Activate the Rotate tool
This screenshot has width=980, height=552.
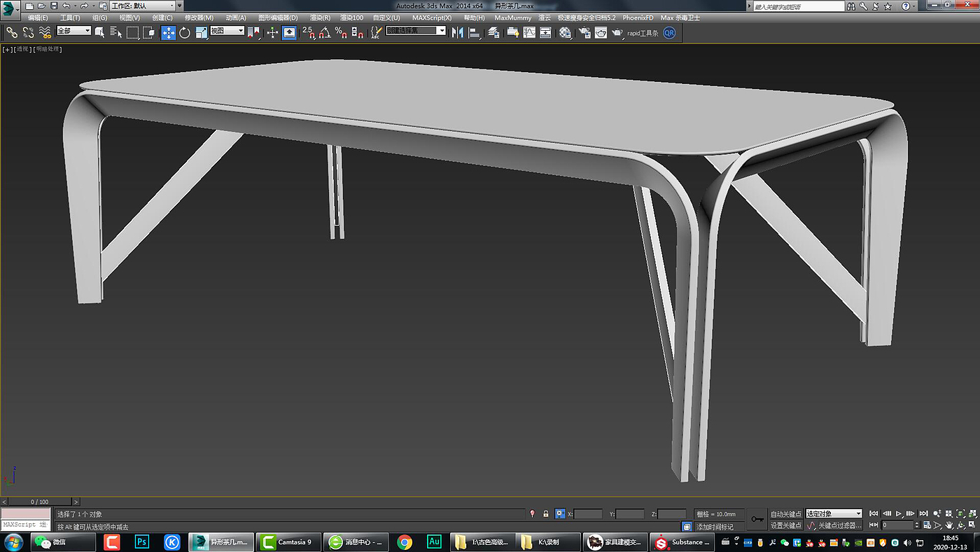point(185,33)
